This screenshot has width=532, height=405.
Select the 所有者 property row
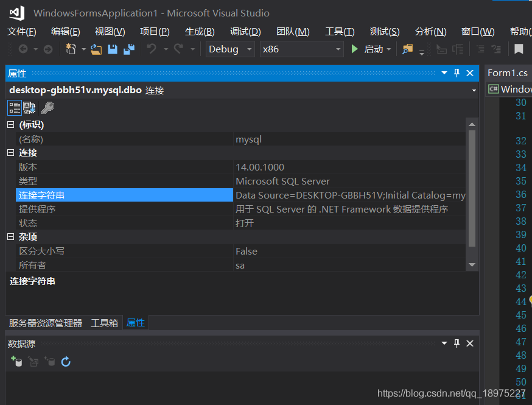[240, 265]
